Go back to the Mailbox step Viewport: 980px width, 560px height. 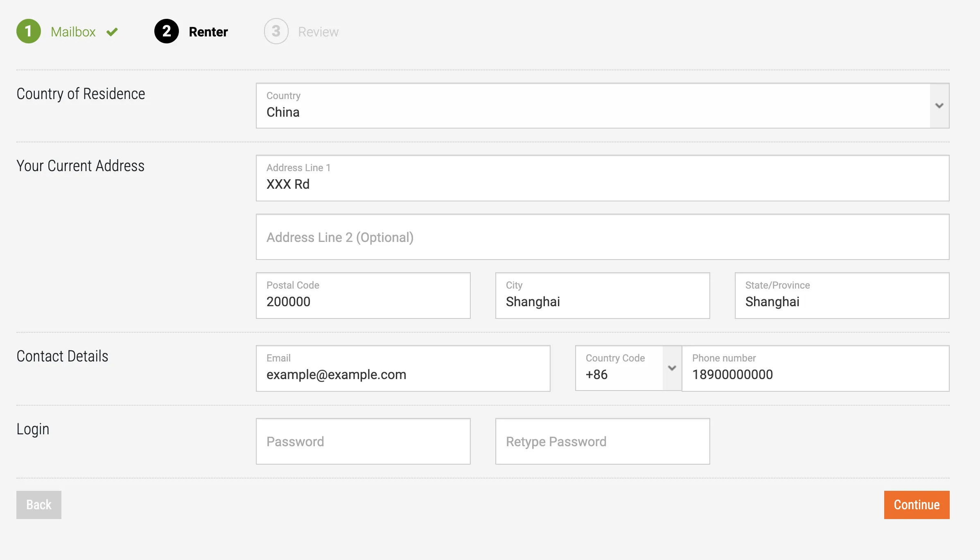click(74, 32)
